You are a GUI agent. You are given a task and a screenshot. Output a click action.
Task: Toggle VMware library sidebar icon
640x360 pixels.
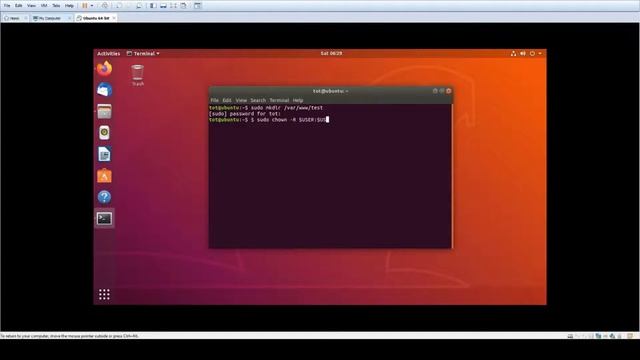coord(153,6)
